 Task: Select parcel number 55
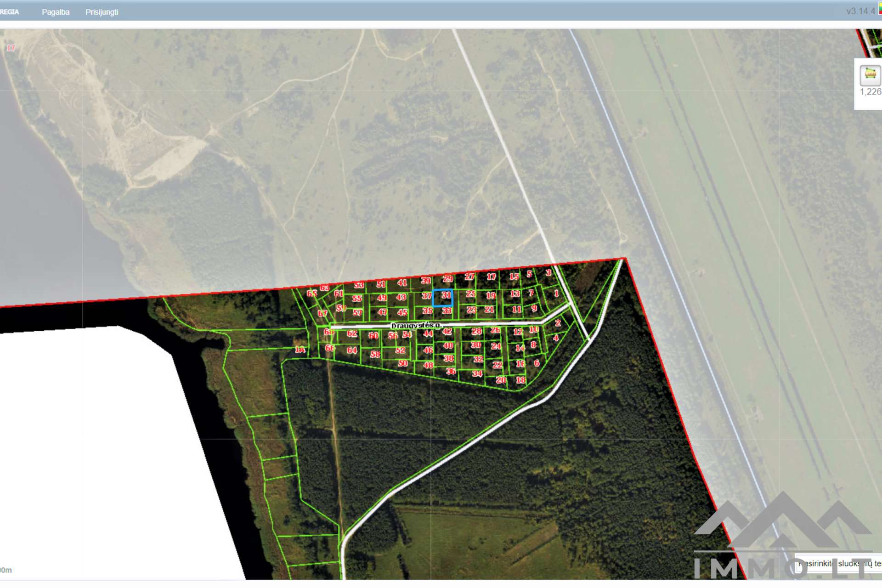pyautogui.click(x=357, y=299)
